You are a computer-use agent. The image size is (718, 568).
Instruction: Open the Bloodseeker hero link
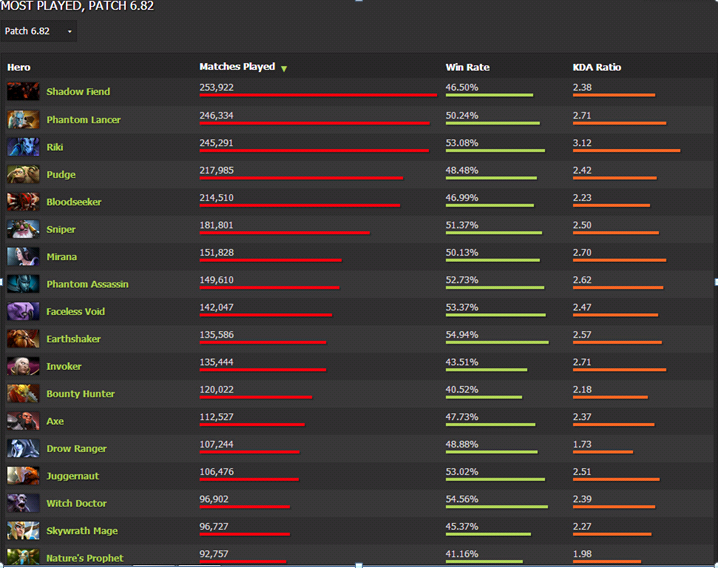pos(74,202)
